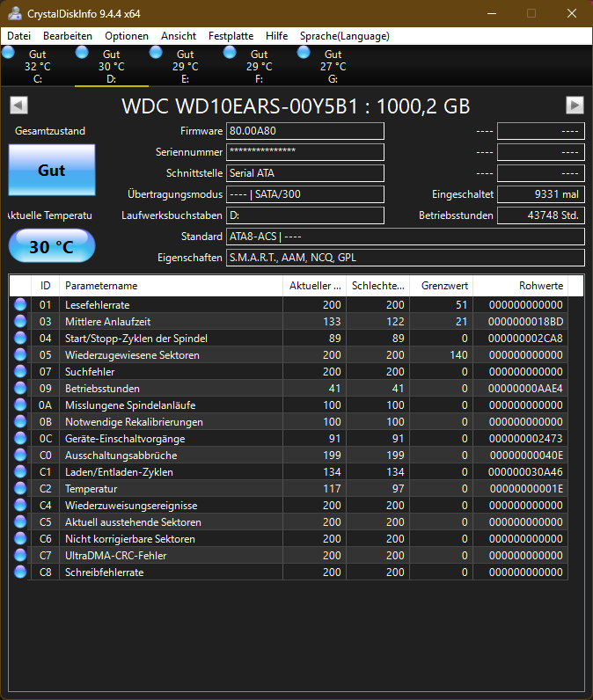Click status orb of Misslungene Spindelanläufe row

point(20,405)
